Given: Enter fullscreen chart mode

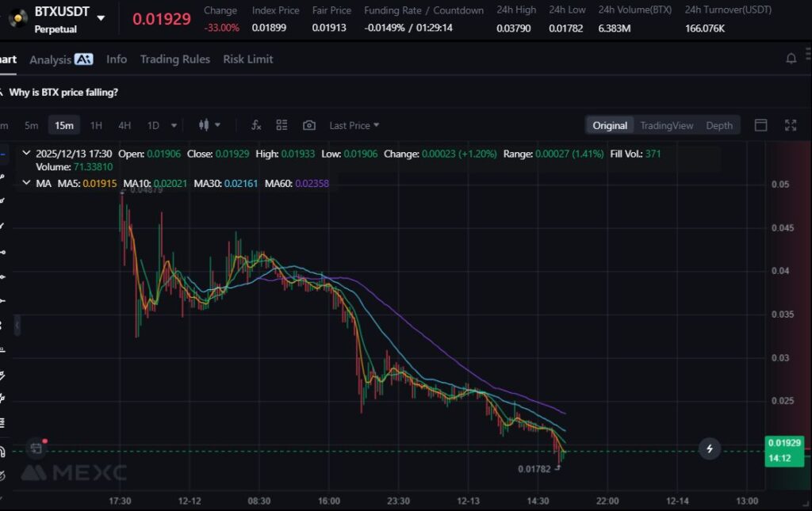Looking at the screenshot, I should 791,125.
